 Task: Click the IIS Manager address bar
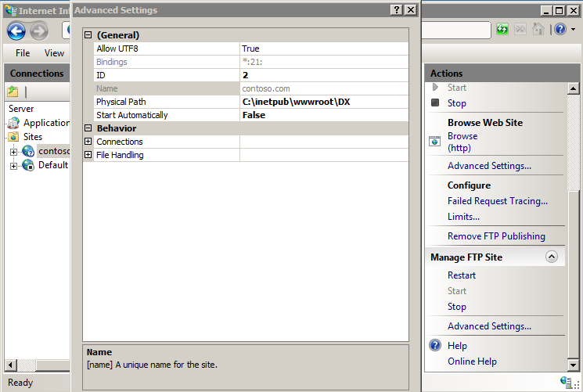click(456, 30)
